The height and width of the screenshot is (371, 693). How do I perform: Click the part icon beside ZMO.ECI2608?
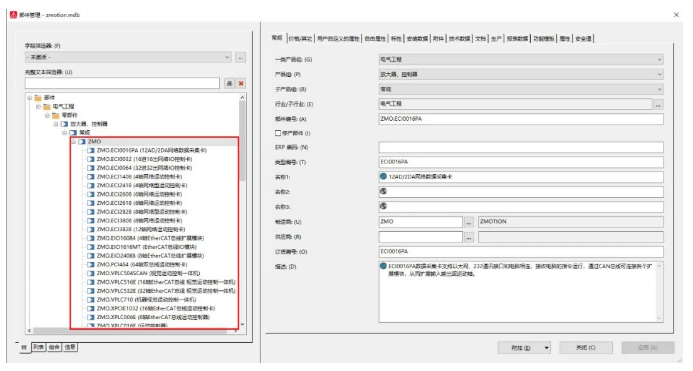91,194
